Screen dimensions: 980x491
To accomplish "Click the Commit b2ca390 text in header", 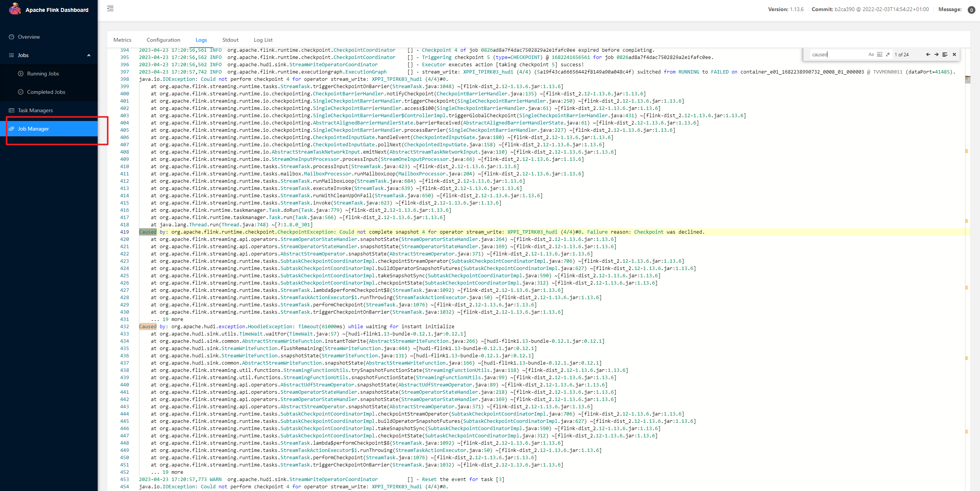I will [x=870, y=9].
